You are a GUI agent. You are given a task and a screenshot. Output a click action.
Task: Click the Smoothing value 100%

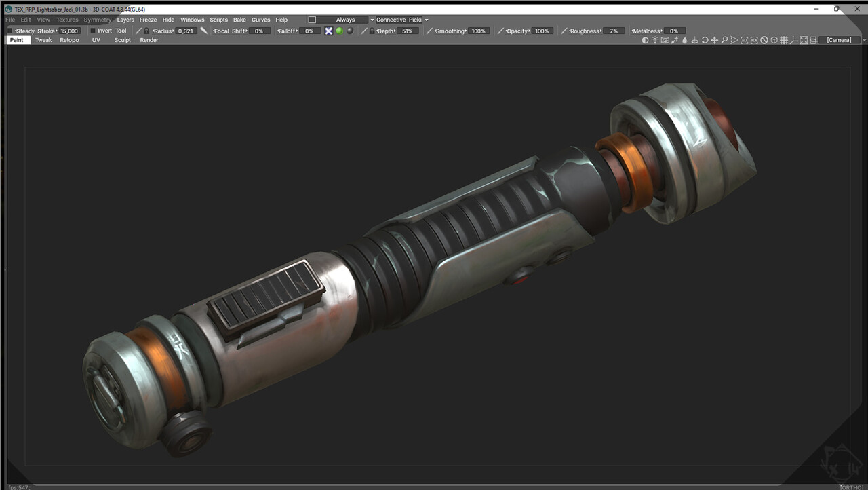(x=479, y=31)
